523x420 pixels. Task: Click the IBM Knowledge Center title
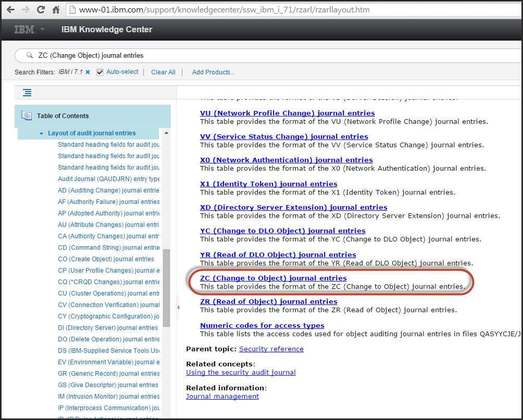point(107,29)
